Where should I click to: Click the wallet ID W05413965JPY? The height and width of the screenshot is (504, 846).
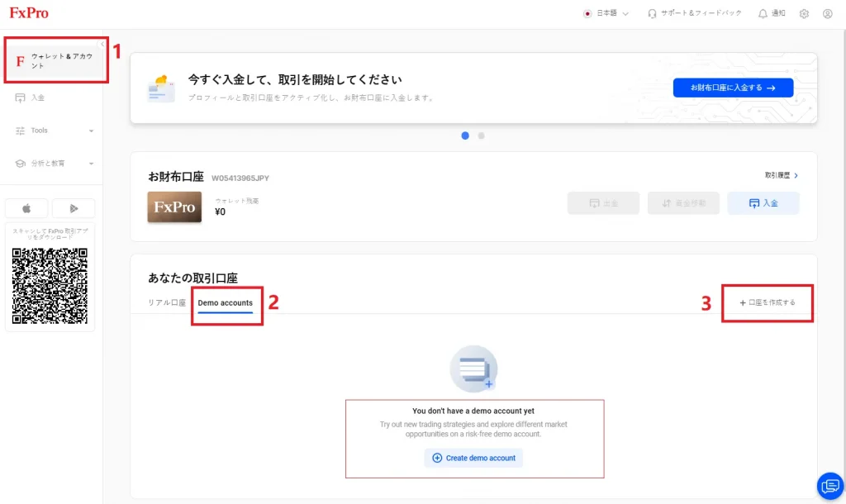[x=240, y=178]
